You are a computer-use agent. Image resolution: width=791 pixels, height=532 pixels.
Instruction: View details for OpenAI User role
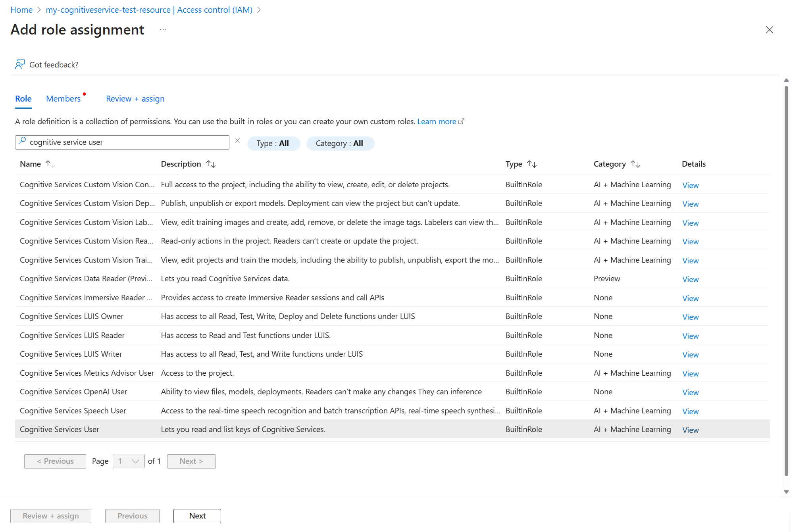[690, 392]
